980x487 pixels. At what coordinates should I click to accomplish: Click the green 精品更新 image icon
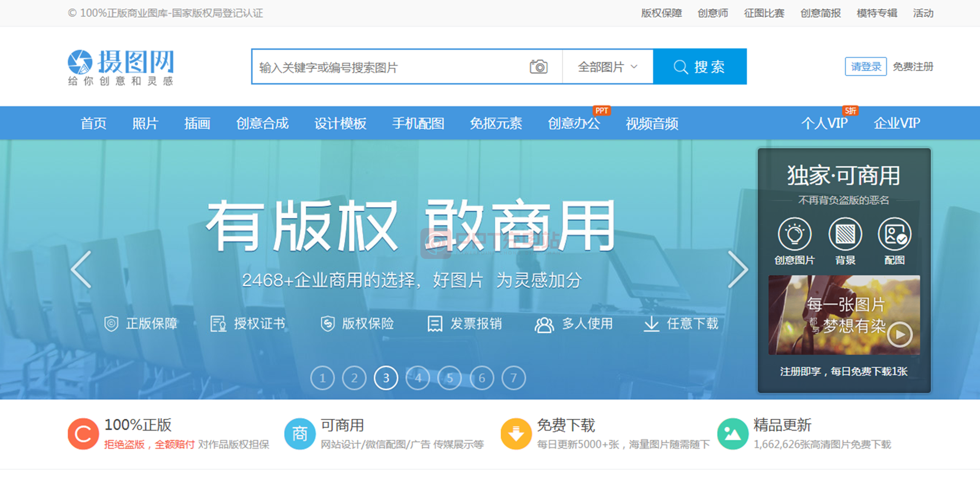732,434
